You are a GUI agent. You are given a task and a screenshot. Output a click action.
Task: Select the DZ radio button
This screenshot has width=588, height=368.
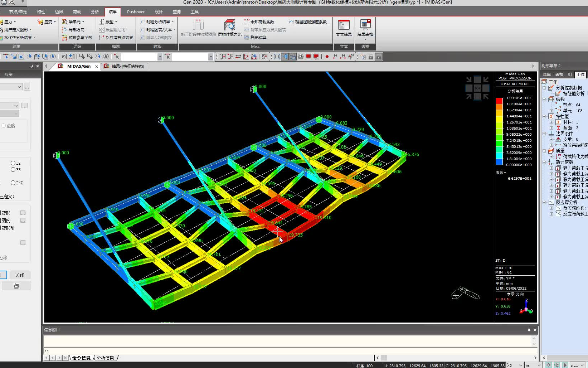13,163
